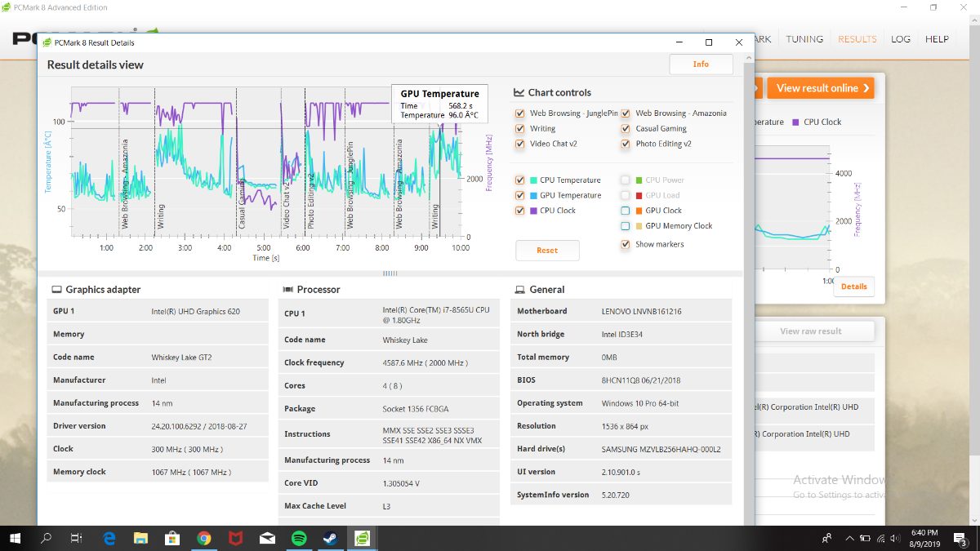980x551 pixels.
Task: Open File Explorer from the taskbar
Action: pos(140,538)
